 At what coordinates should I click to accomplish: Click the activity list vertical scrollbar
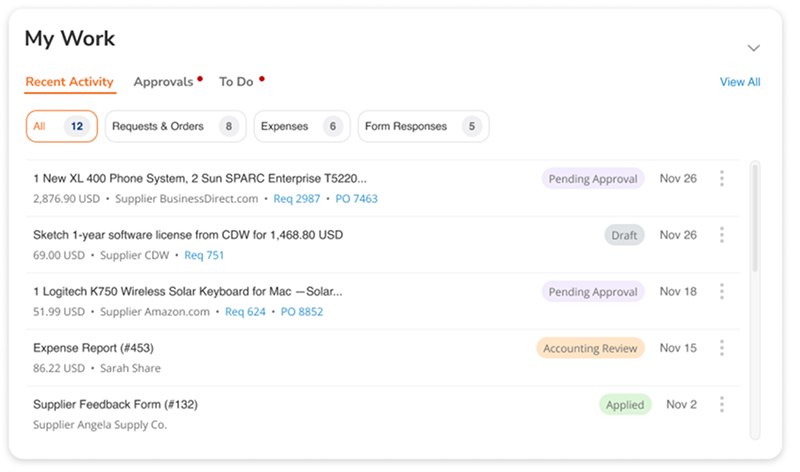754,220
